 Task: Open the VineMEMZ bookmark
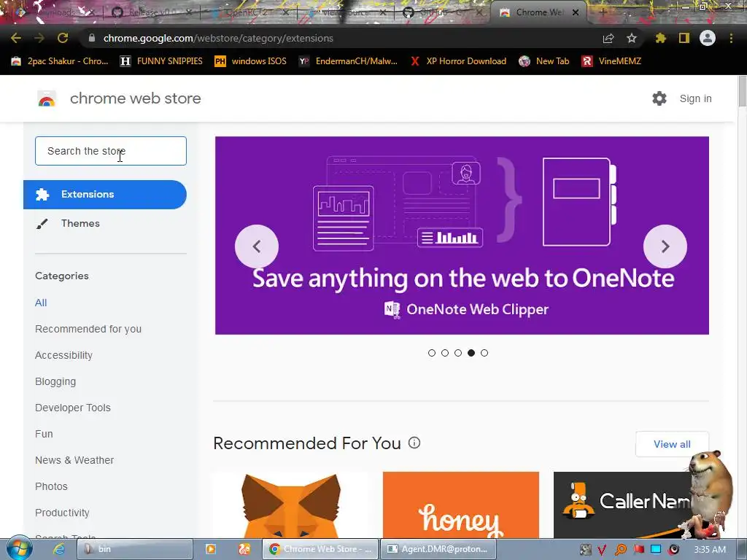coord(611,61)
